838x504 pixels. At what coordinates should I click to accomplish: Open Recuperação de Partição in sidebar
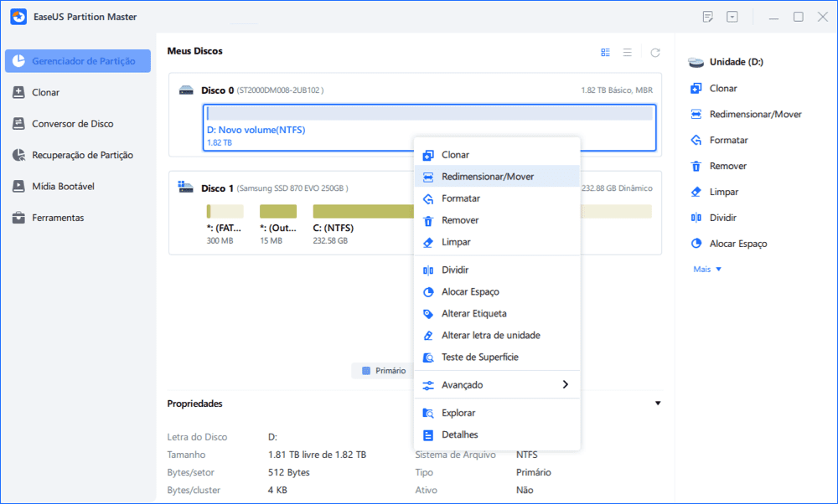coord(72,156)
